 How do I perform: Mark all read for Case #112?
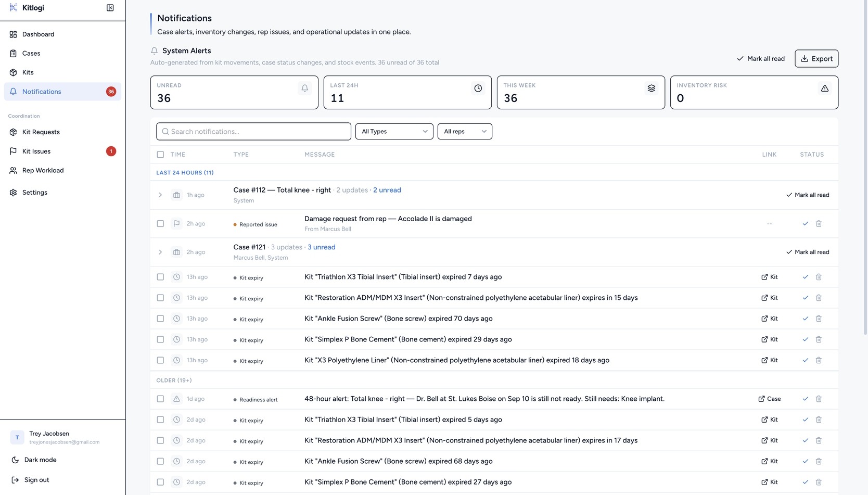click(x=808, y=195)
